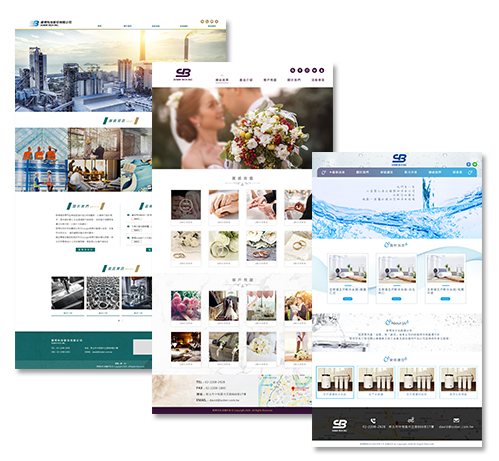Click green button below industrial about text
Screen dimensions: 499x461
tap(85, 250)
